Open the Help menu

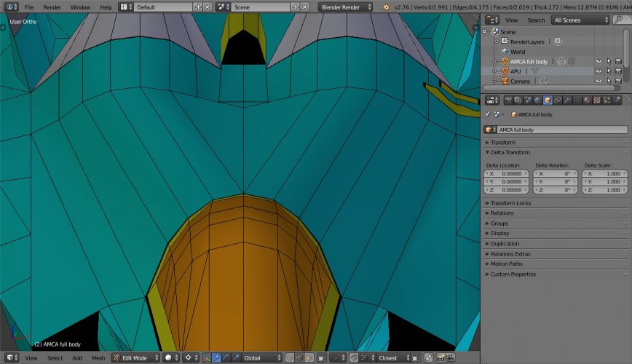coord(106,7)
